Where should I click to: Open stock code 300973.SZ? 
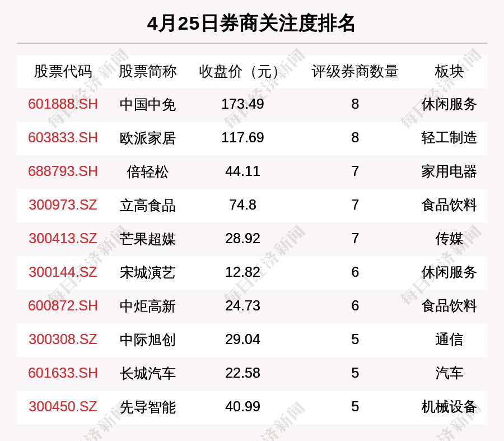[63, 205]
